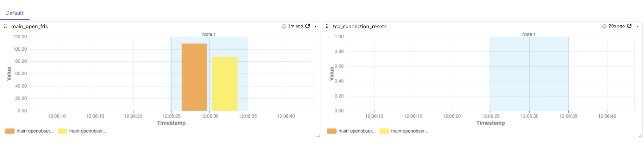This screenshot has height=152, width=644.
Task: Open the tcp_connection_resets panel options dropdown
Action: coord(637,26)
